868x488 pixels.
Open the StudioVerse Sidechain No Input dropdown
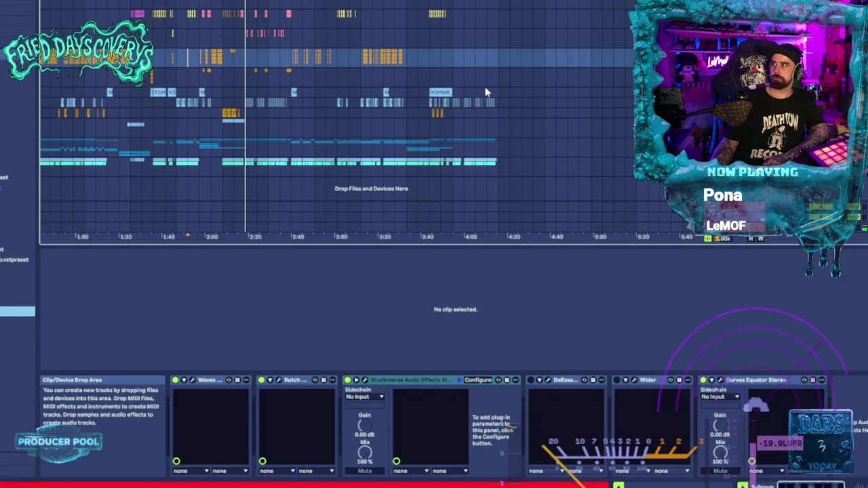point(365,396)
